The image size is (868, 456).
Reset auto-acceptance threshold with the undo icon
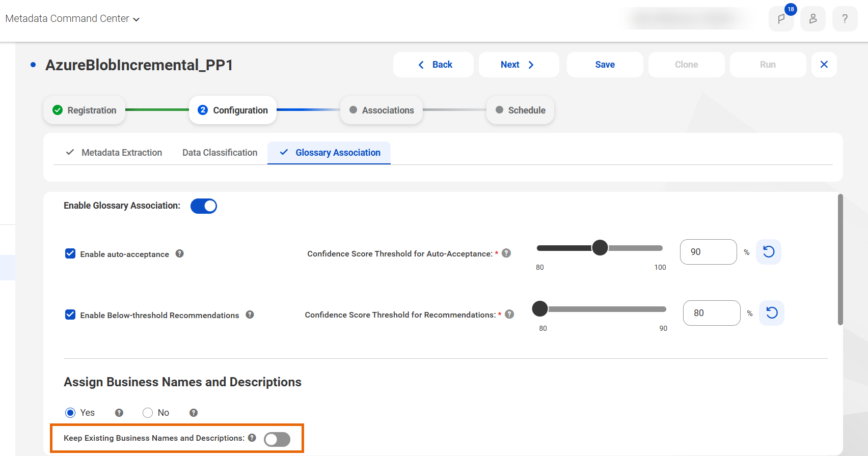point(769,252)
